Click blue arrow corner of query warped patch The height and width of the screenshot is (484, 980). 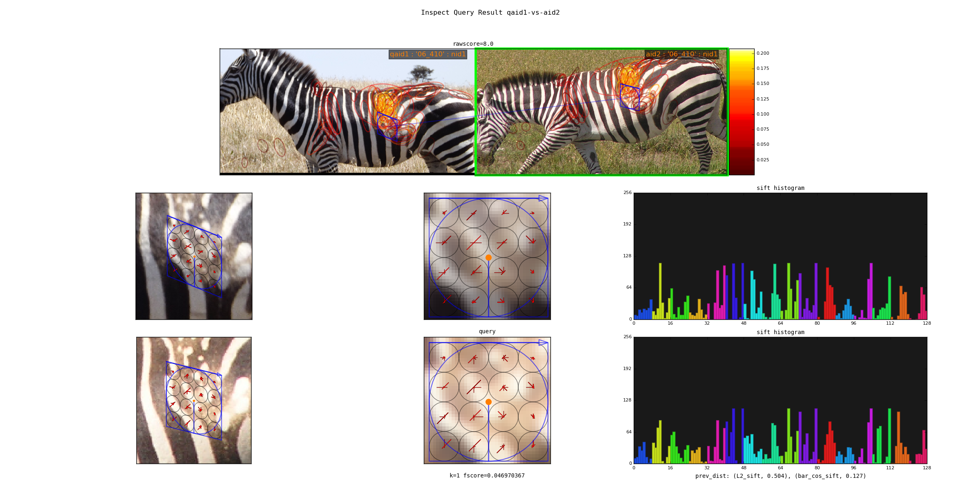(543, 343)
